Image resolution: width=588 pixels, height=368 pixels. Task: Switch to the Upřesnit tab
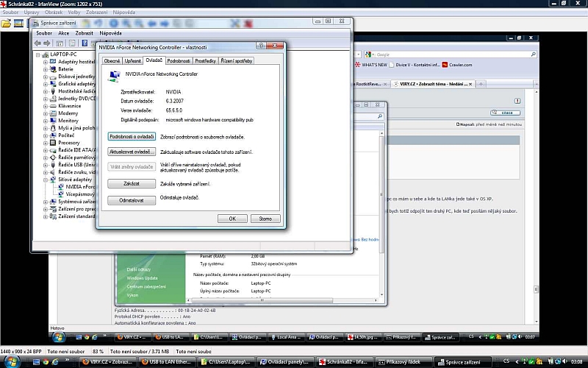[x=133, y=61]
